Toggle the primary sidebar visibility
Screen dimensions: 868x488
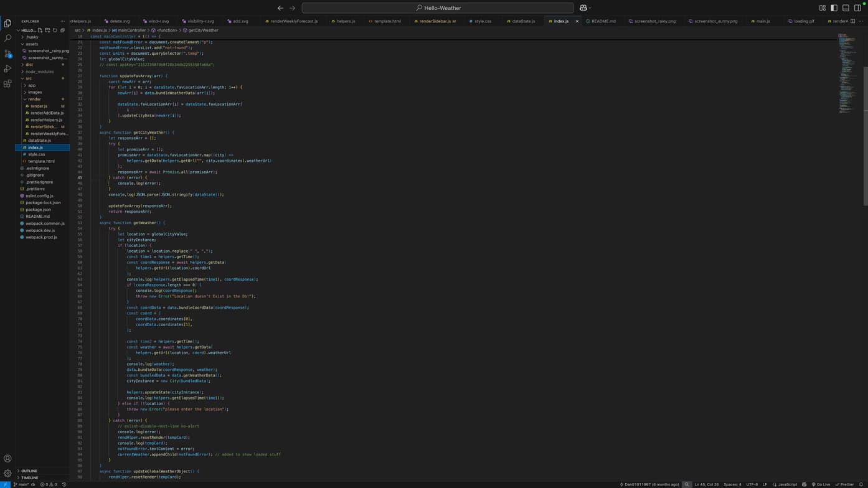click(834, 8)
